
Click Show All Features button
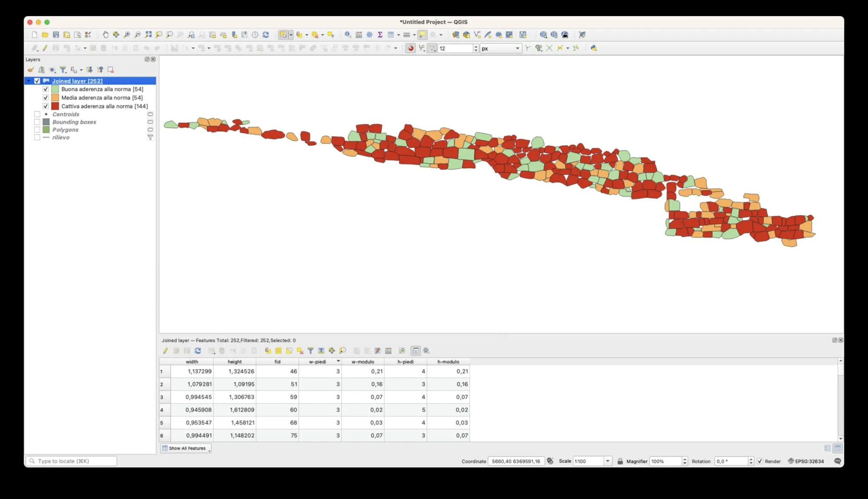point(186,448)
